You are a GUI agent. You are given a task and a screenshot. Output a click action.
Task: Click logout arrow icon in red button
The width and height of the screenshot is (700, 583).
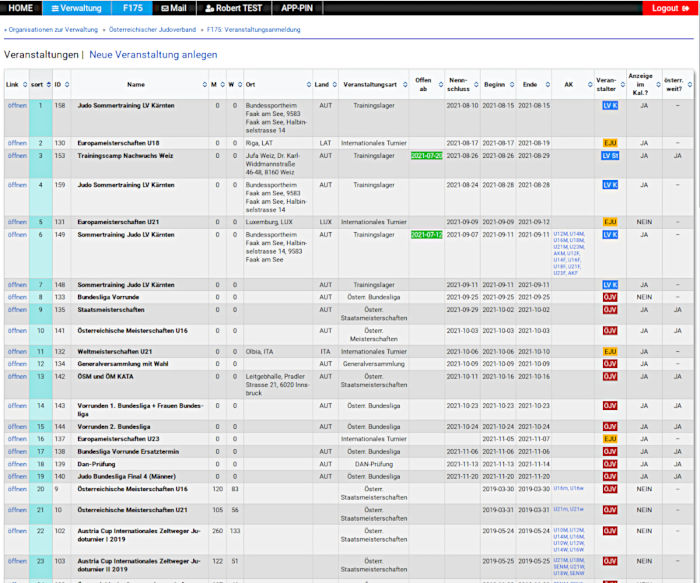685,8
